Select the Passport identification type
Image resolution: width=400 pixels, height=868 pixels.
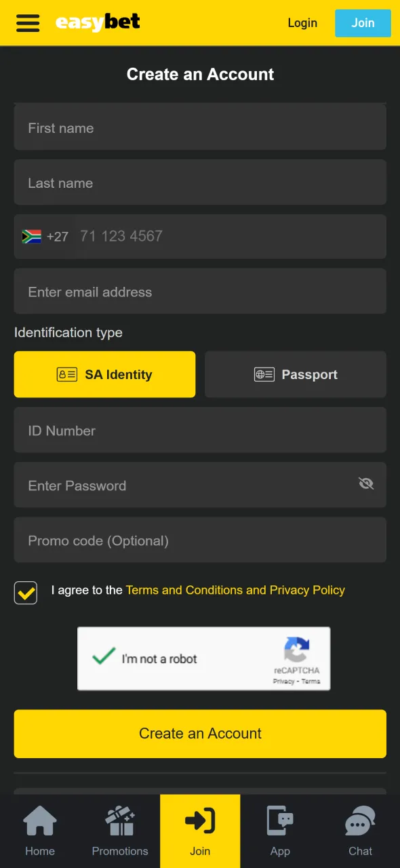295,374
